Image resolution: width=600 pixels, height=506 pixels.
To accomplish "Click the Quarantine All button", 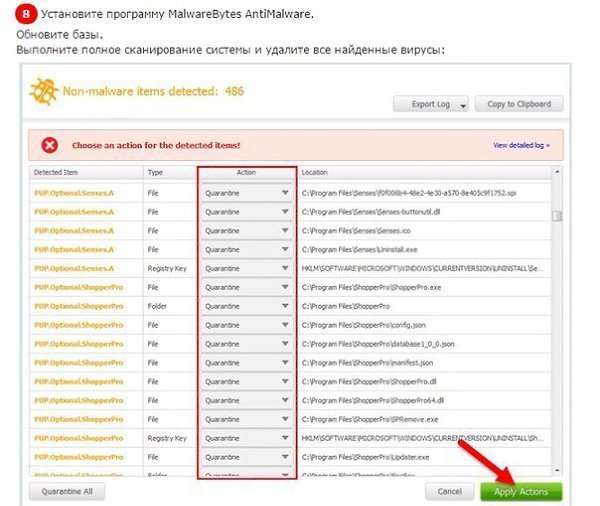I will pos(67,491).
